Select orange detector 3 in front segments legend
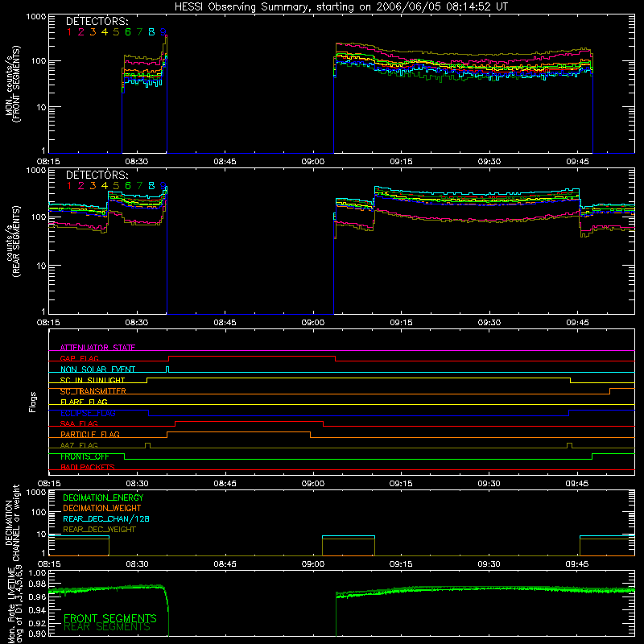 coord(93,32)
